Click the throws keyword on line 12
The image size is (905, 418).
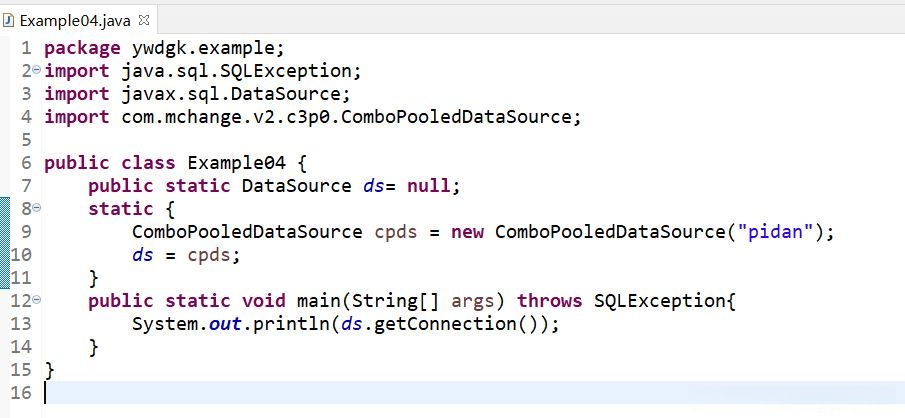[550, 301]
